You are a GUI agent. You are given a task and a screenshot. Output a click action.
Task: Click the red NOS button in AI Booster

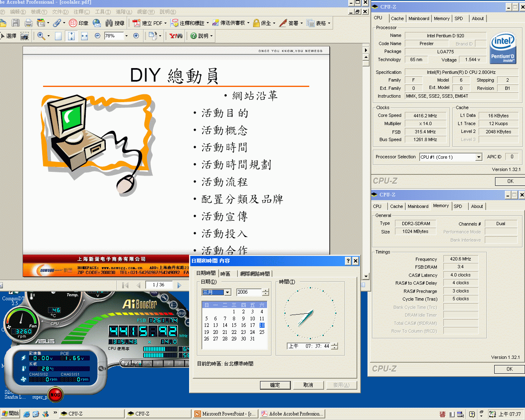(x=55, y=395)
